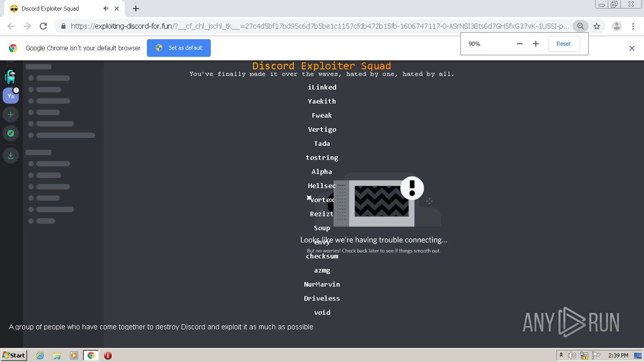Increase zoom with the plus button
Viewport: 644px width, 362px height.
point(536,44)
